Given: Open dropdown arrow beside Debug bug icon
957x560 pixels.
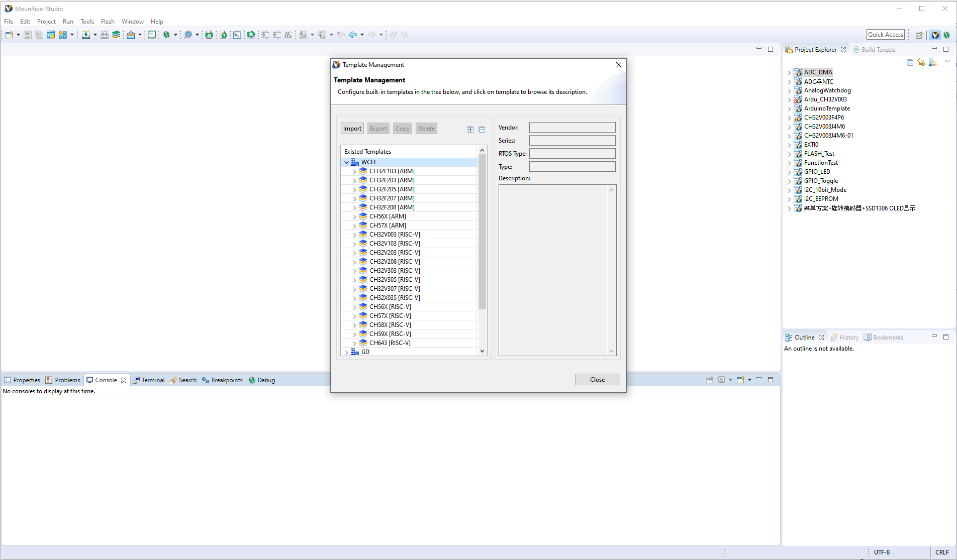Looking at the screenshot, I should click(x=175, y=35).
